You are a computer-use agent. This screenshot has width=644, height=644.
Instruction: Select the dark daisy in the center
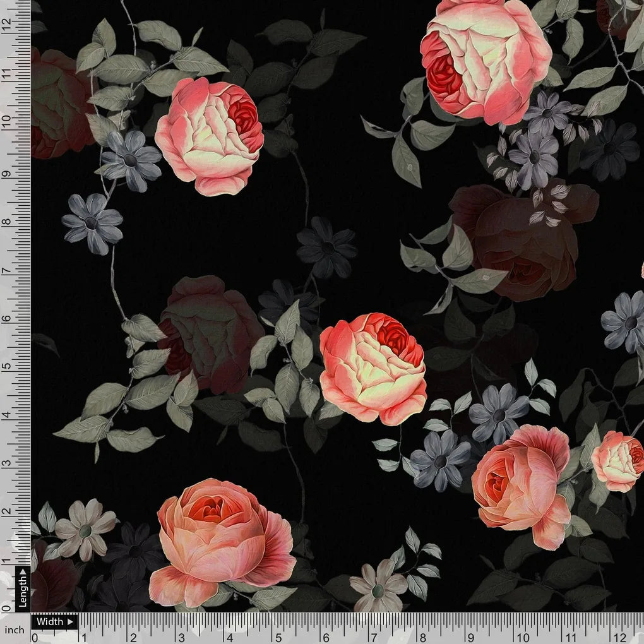coord(328,246)
